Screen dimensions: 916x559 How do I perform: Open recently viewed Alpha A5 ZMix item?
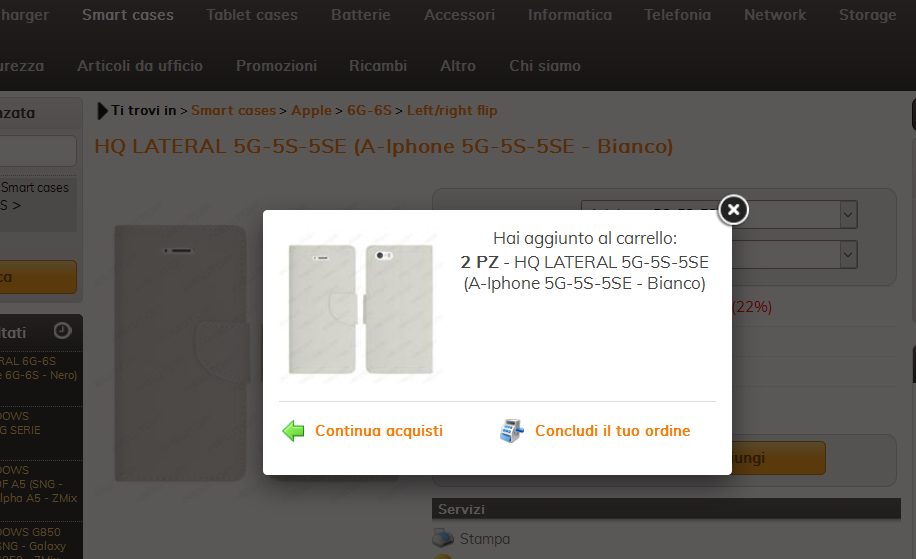point(39,484)
